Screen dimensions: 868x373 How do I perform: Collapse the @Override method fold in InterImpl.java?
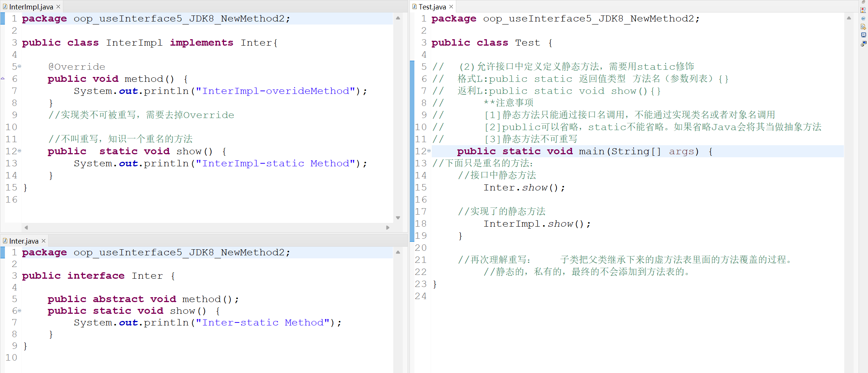pyautogui.click(x=19, y=66)
